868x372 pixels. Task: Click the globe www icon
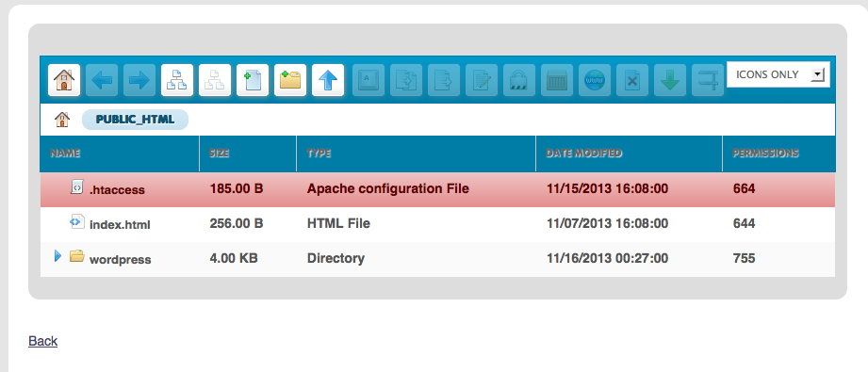tap(595, 80)
